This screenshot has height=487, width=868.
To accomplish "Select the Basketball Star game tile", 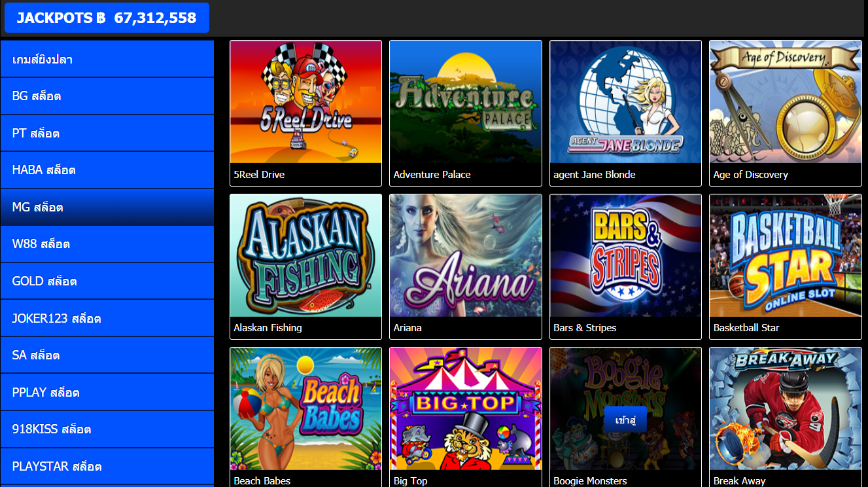I will pos(785,256).
